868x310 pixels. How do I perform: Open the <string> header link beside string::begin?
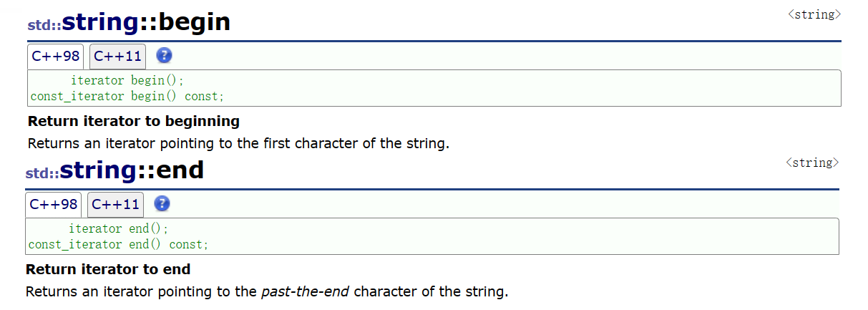click(814, 14)
